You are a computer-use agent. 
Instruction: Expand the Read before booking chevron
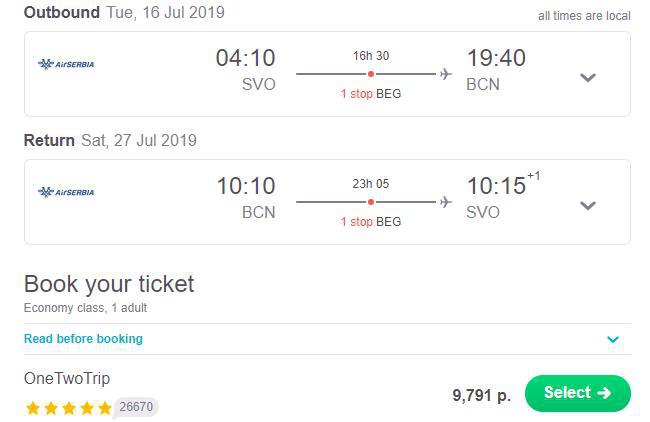tap(613, 340)
